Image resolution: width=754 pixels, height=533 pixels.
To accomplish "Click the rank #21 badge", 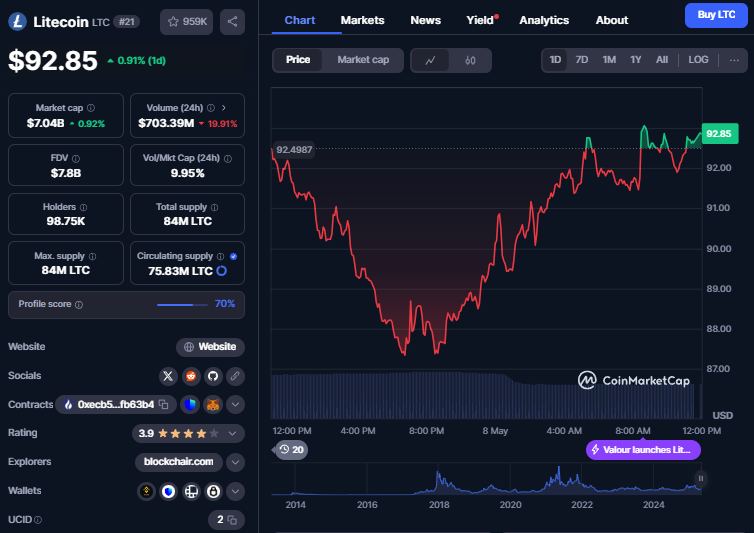I will (x=126, y=22).
